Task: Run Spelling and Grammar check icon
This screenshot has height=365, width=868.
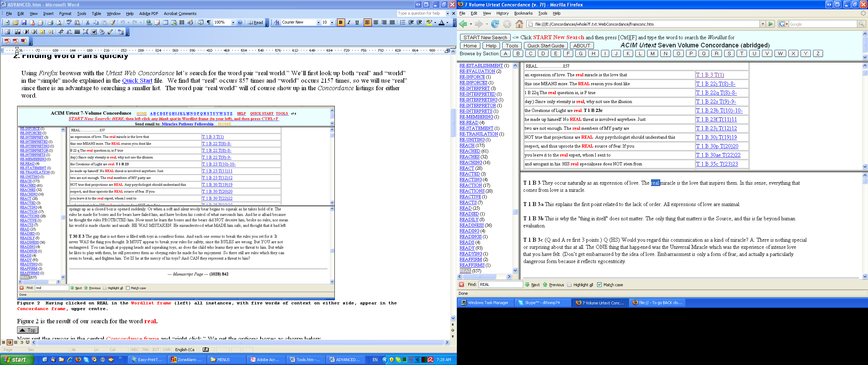Action: point(69,22)
